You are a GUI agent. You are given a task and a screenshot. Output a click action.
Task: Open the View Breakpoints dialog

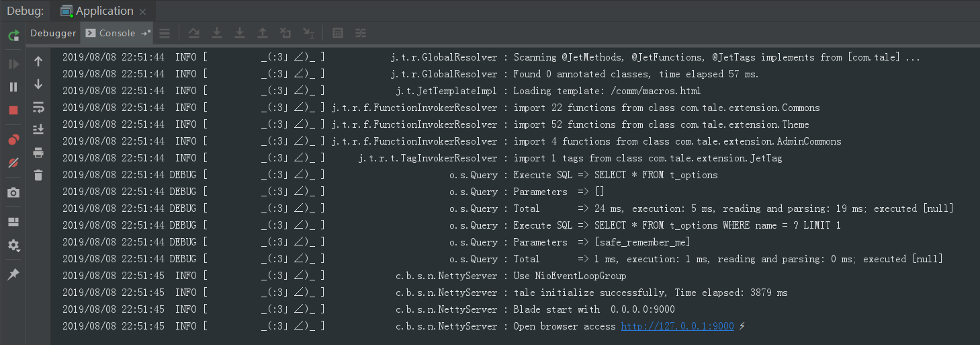13,140
